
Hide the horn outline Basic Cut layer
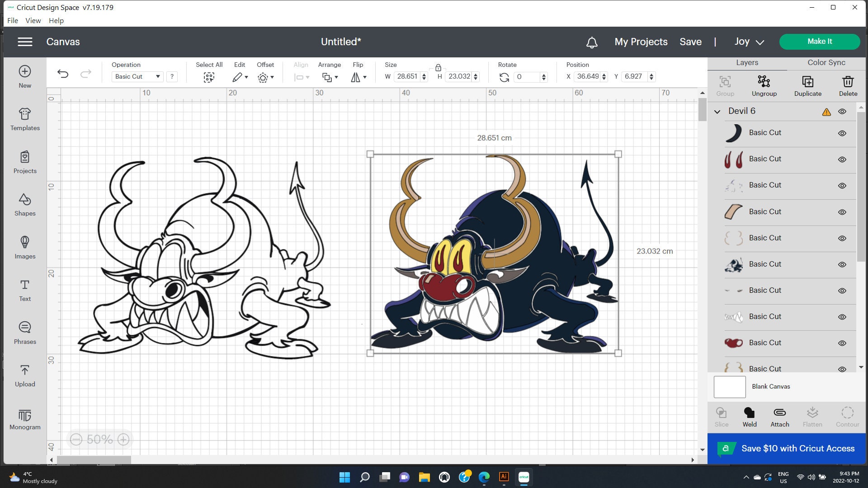pos(842,238)
